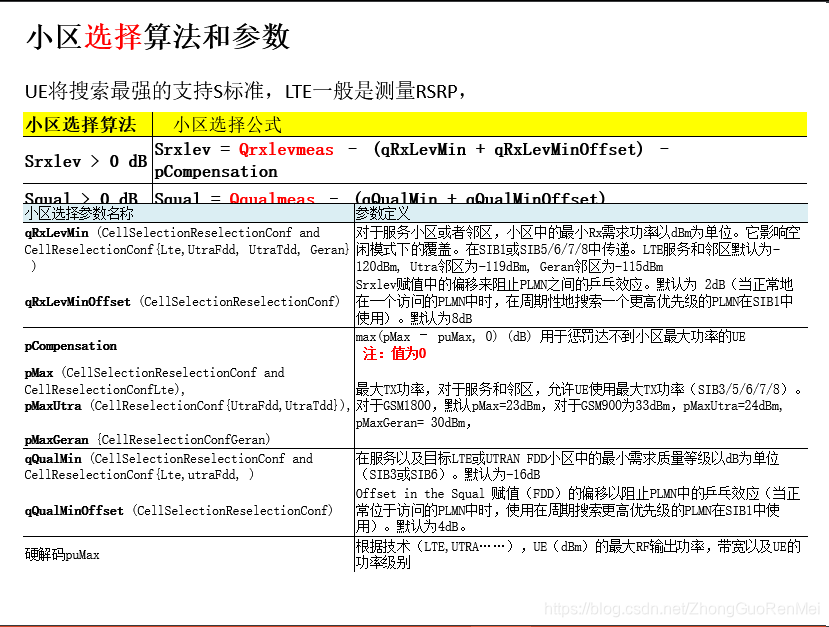Viewport: 829px width, 627px height.
Task: Click 'max(pMax - puMax, 0) (dB)' definition
Action: coord(443,337)
